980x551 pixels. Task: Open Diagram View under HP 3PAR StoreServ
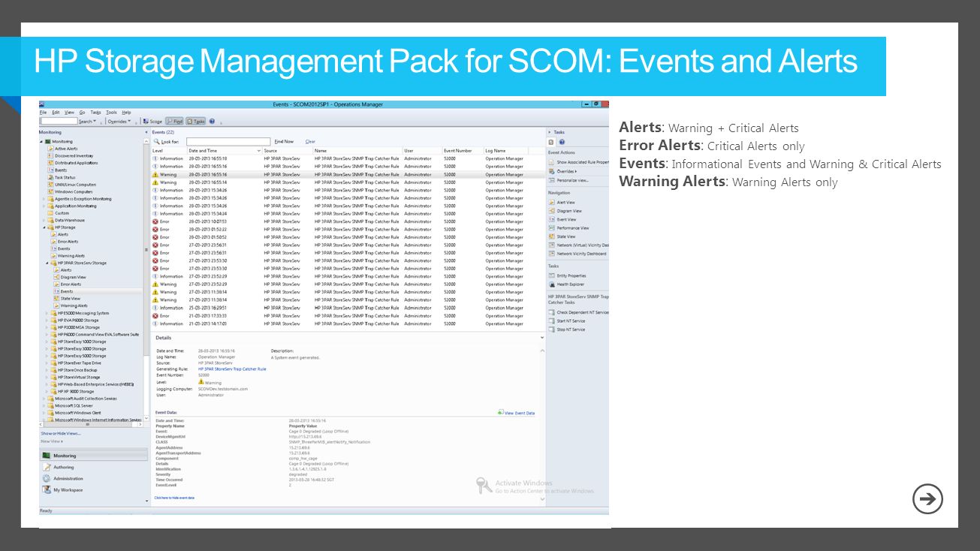pos(73,277)
